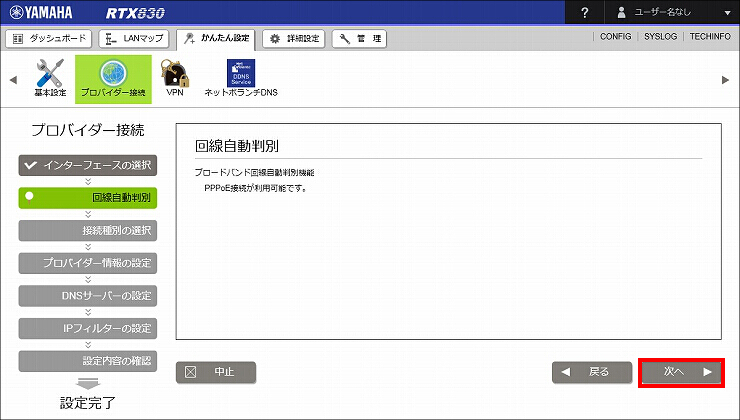
Task: Select the インターフェースの選択 step
Action: tap(88, 165)
